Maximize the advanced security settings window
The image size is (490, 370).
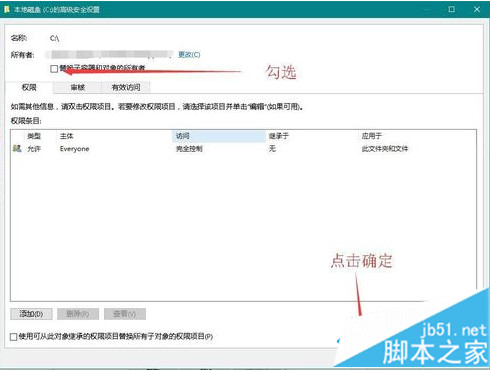tap(452, 9)
